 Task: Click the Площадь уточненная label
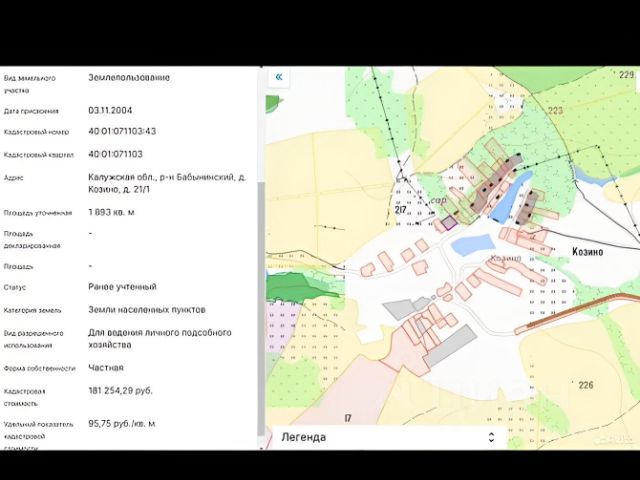pyautogui.click(x=38, y=213)
